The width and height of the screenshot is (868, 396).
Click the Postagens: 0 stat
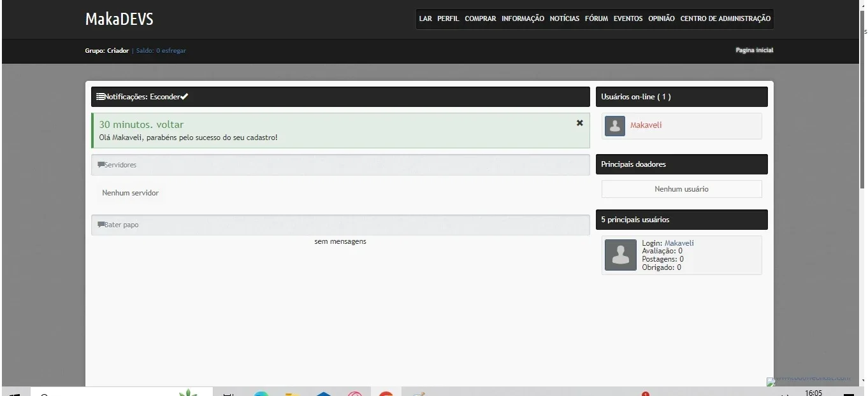point(663,259)
